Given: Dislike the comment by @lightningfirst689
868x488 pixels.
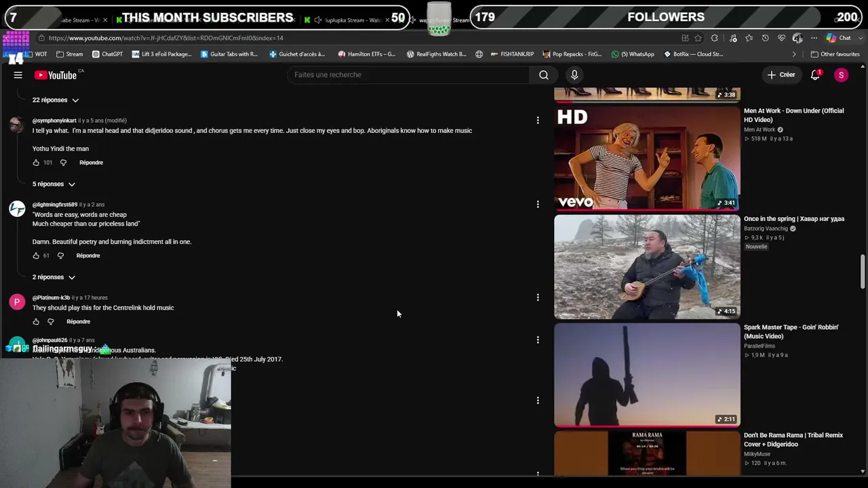Looking at the screenshot, I should (60, 256).
